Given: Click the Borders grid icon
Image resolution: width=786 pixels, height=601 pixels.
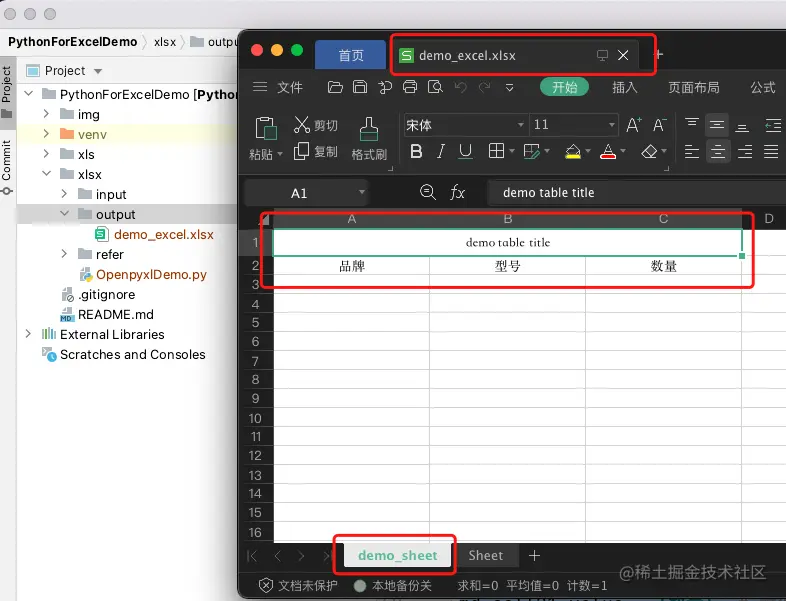Looking at the screenshot, I should (496, 151).
